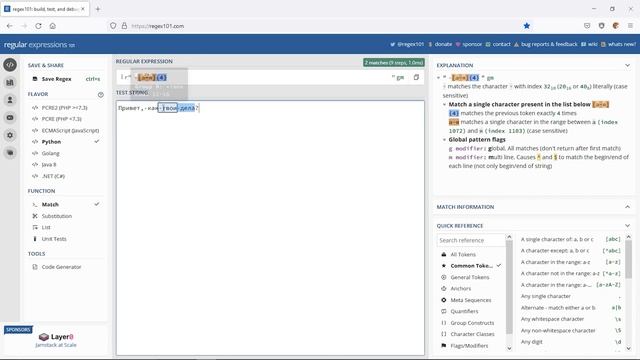
Task: Click the regular expressions 101 logo
Action: (x=39, y=44)
